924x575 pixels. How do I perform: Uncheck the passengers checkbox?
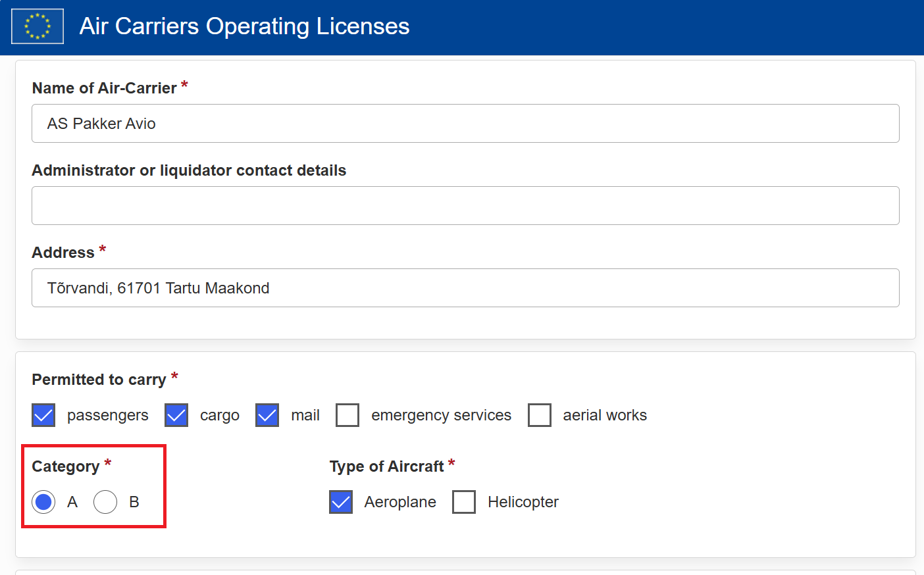pos(43,415)
